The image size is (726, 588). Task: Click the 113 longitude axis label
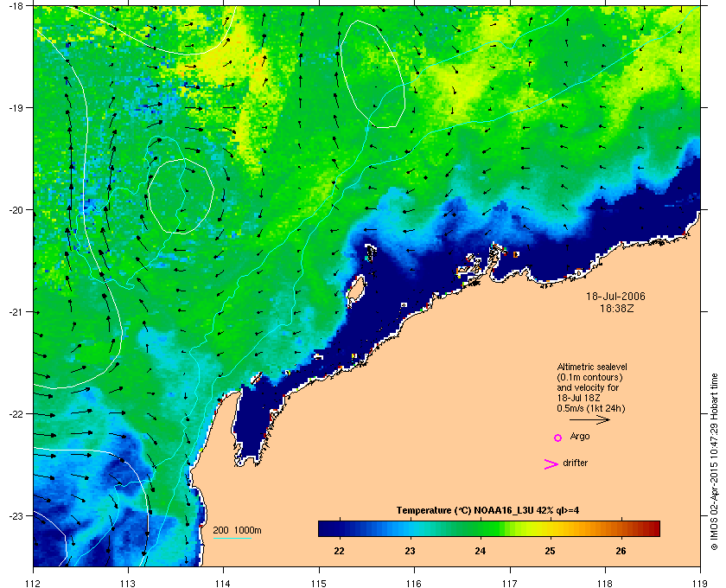point(128,583)
